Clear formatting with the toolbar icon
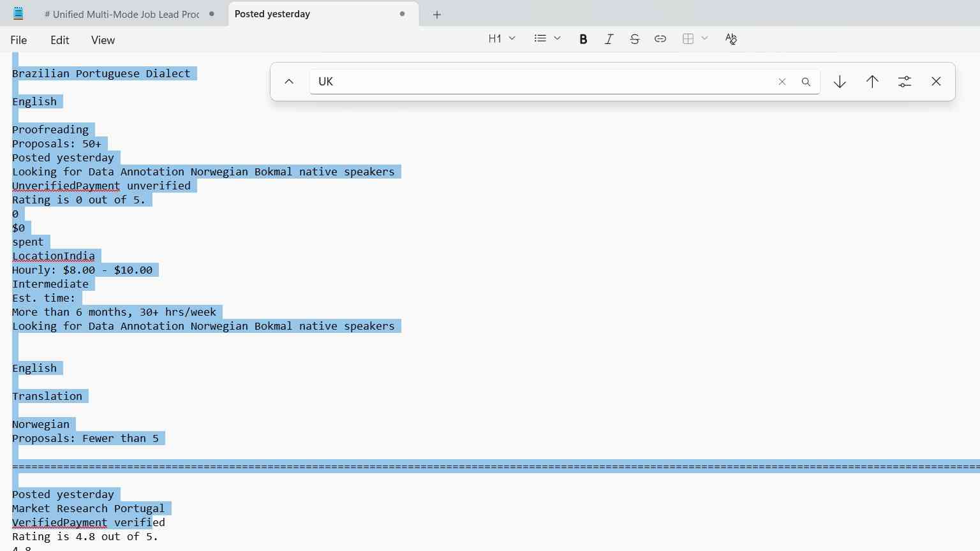 [x=731, y=39]
